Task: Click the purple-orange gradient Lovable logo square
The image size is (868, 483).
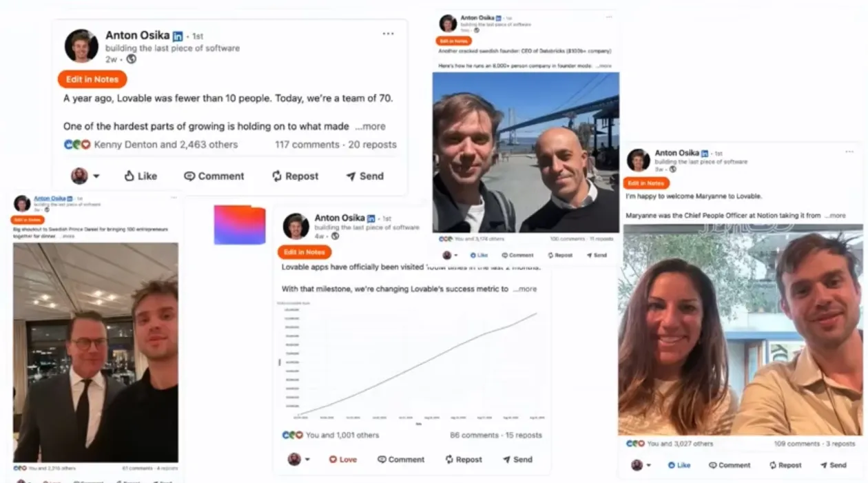Action: point(240,225)
